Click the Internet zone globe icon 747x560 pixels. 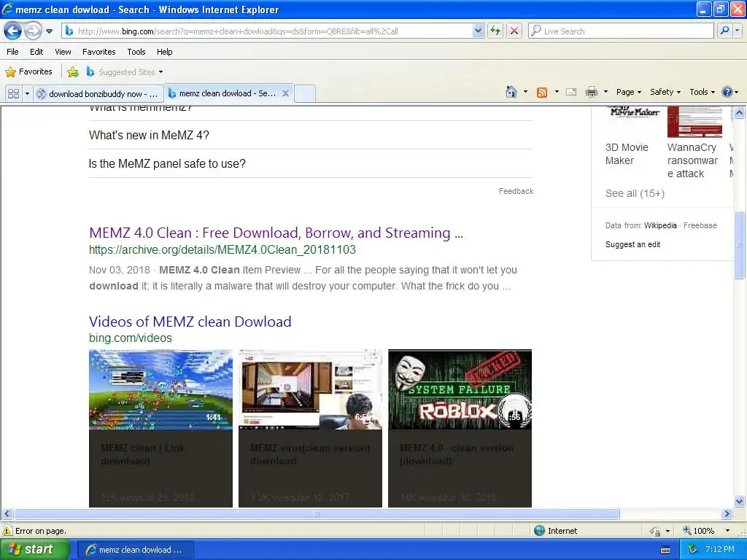(539, 531)
